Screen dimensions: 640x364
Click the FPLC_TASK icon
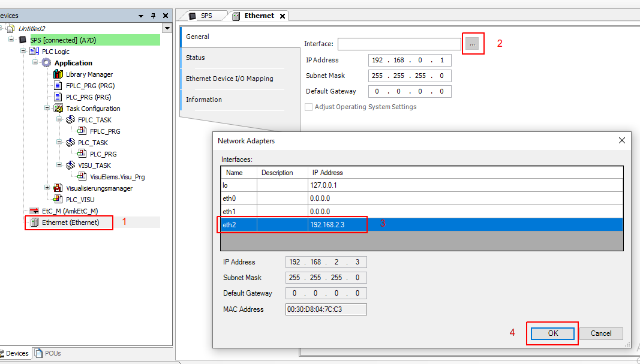pos(71,119)
